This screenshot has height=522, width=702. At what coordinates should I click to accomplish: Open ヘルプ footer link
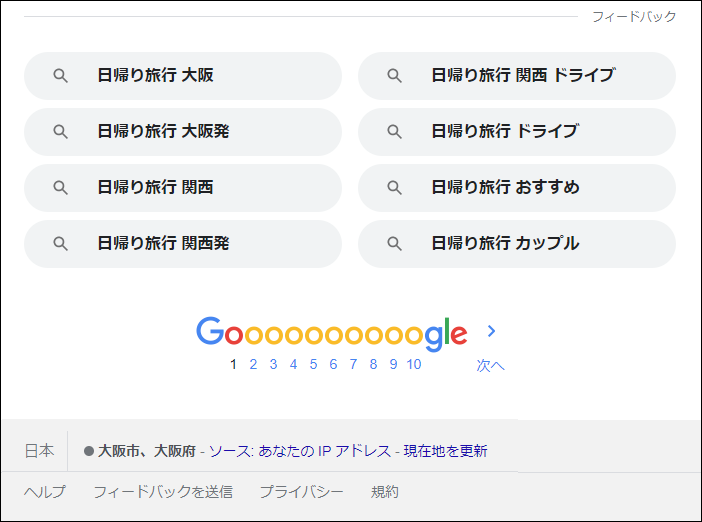click(45, 492)
